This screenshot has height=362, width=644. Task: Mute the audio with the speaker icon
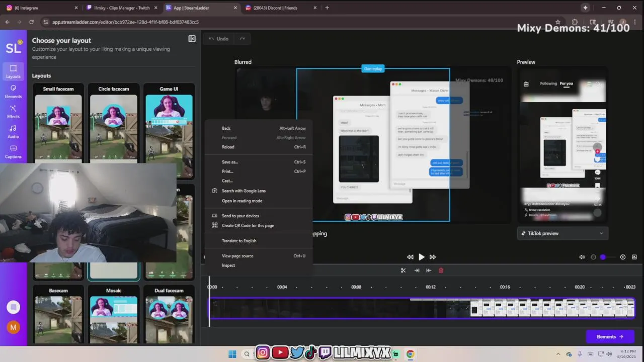click(x=582, y=257)
